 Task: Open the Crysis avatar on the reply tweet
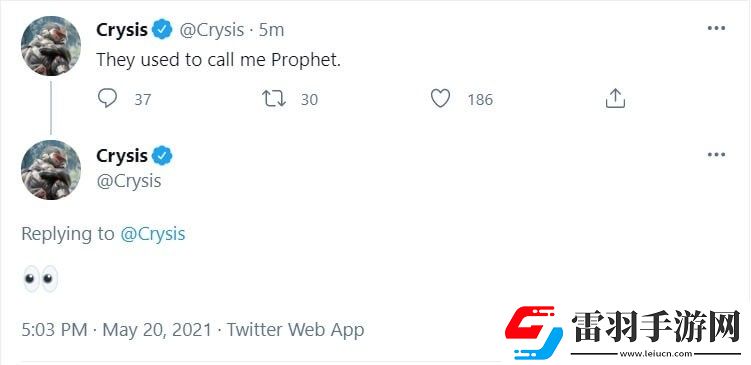click(51, 170)
